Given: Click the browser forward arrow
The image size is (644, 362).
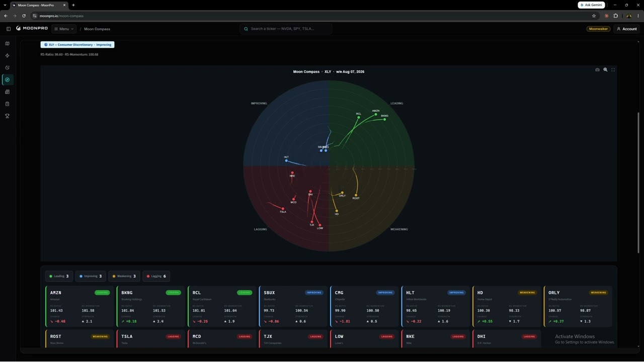Looking at the screenshot, I should click(x=15, y=16).
